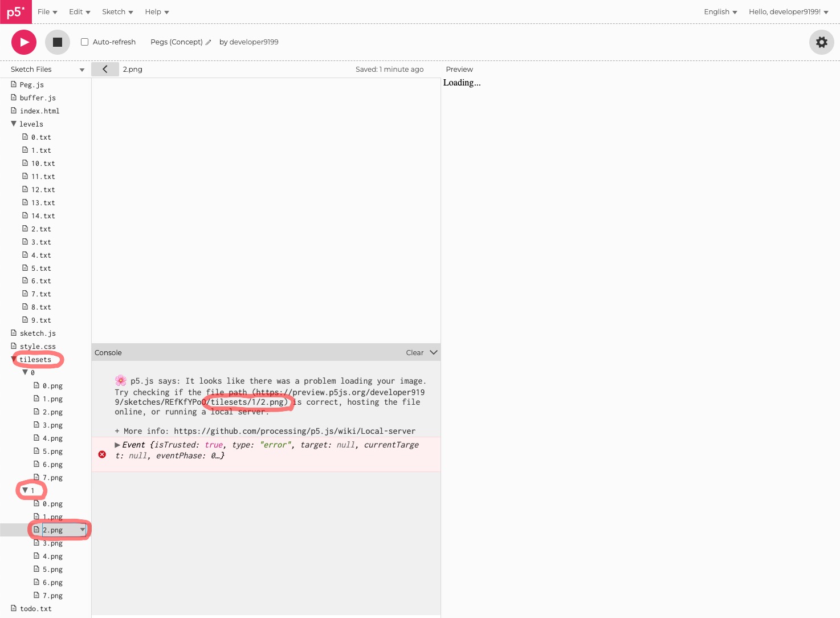Open the English language menu
The width and height of the screenshot is (840, 618).
coord(719,11)
